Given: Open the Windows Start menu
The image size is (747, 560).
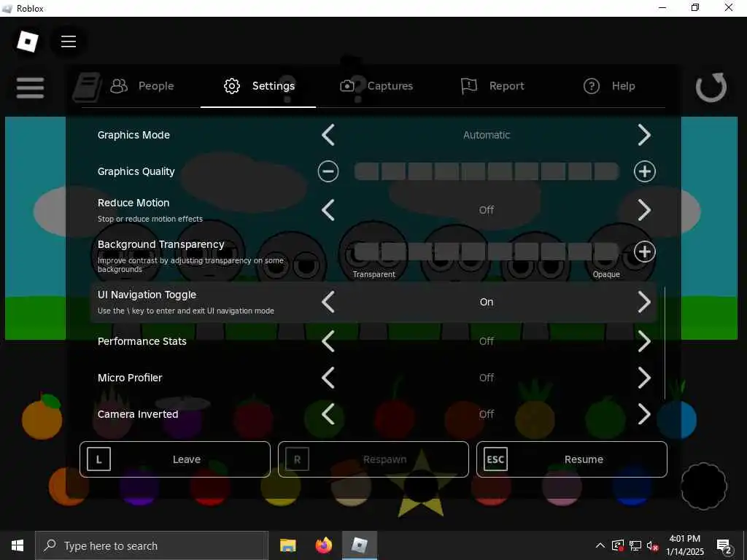Looking at the screenshot, I should (x=18, y=545).
